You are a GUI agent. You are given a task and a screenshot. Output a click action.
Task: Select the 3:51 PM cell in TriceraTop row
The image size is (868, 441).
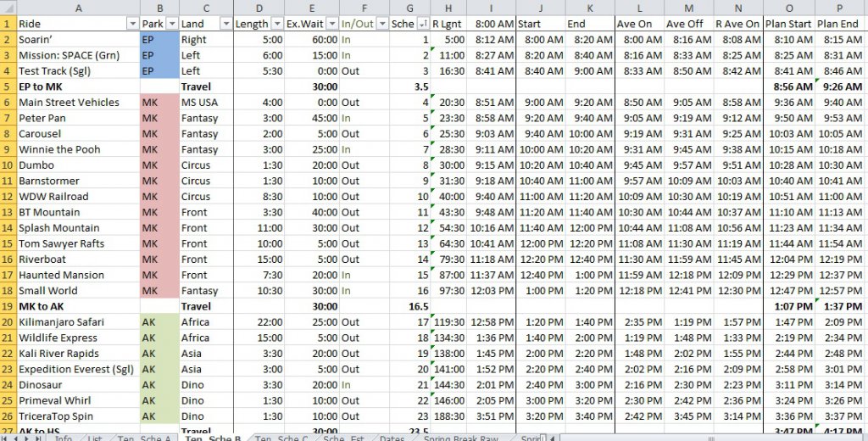coord(491,416)
